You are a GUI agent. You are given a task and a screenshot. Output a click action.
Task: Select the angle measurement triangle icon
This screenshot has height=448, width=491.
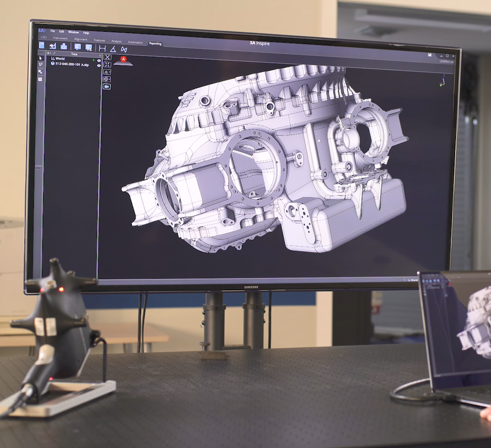click(113, 49)
